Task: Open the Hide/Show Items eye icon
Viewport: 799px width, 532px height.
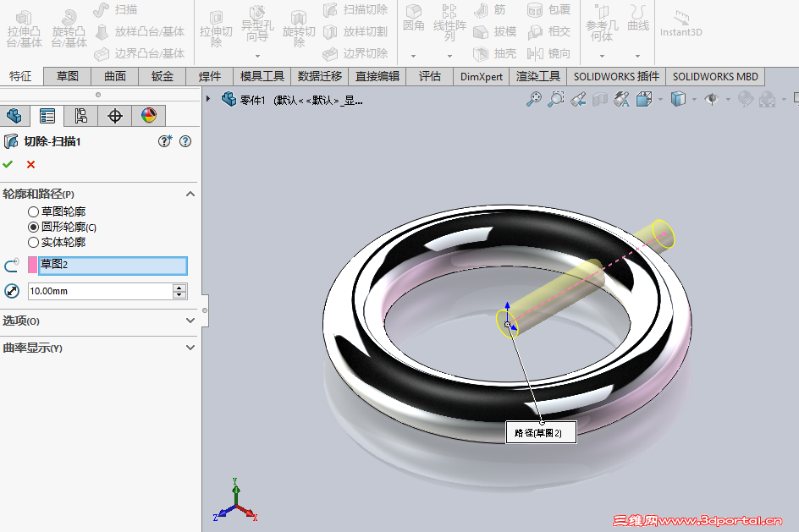Action: (x=712, y=99)
